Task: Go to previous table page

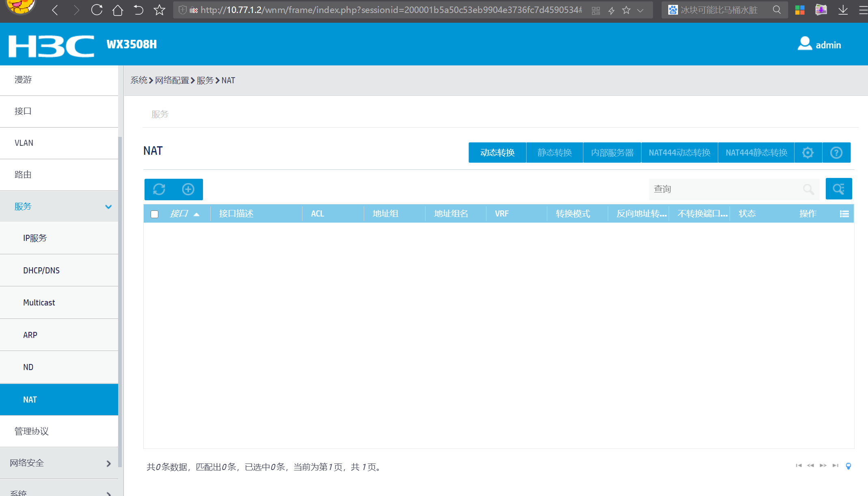Action: point(810,466)
